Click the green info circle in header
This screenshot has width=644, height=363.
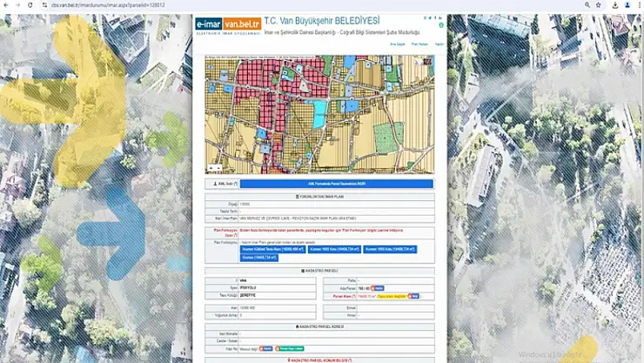[x=441, y=25]
